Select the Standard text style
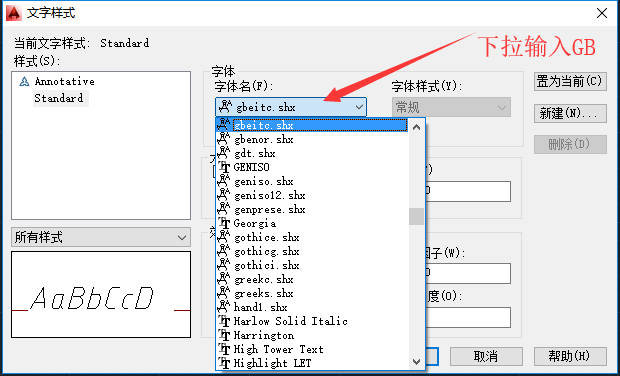Viewport: 620px width, 376px height. [59, 98]
